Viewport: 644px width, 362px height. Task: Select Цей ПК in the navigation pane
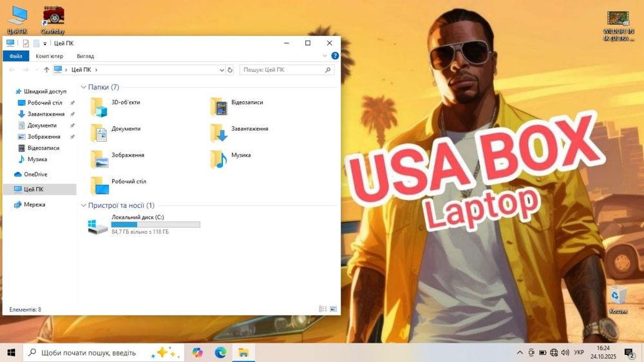point(39,189)
